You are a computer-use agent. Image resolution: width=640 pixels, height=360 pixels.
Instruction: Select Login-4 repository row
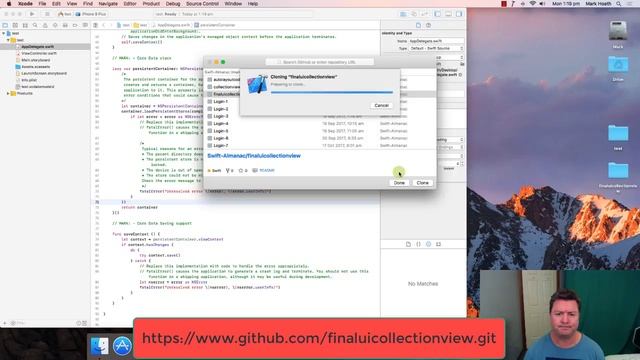(x=320, y=124)
